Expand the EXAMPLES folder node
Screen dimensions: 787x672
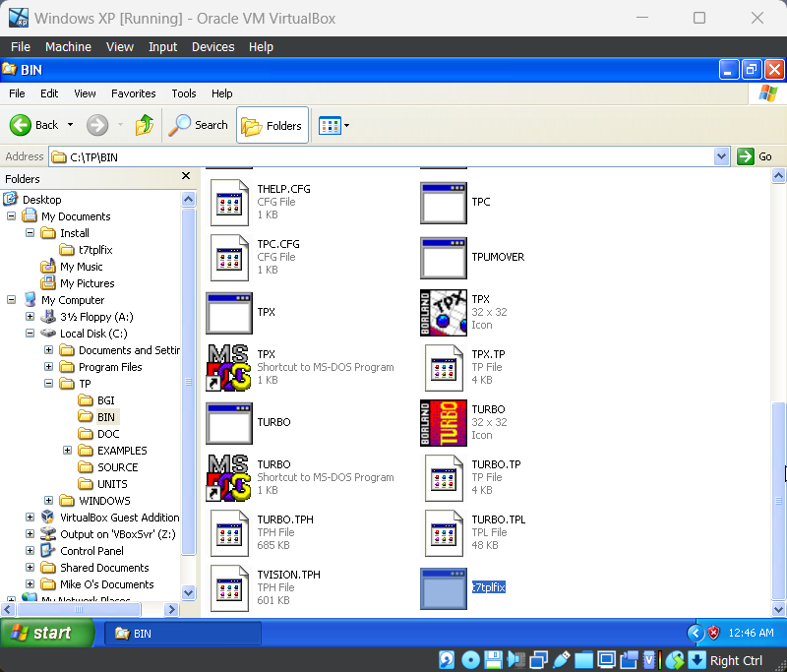click(x=67, y=451)
